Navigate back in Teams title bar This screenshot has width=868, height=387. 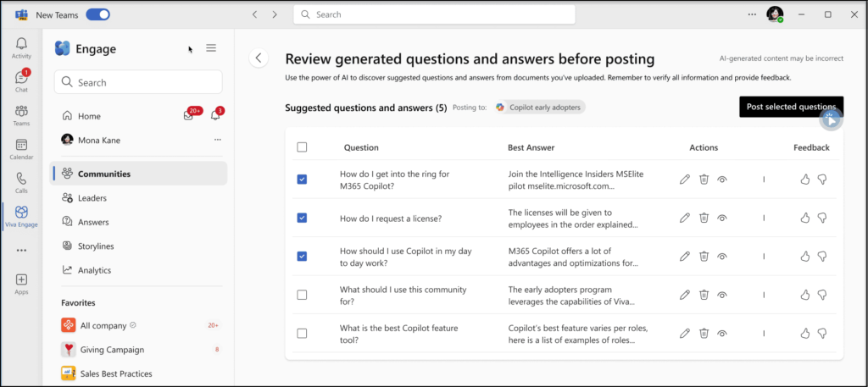point(254,14)
